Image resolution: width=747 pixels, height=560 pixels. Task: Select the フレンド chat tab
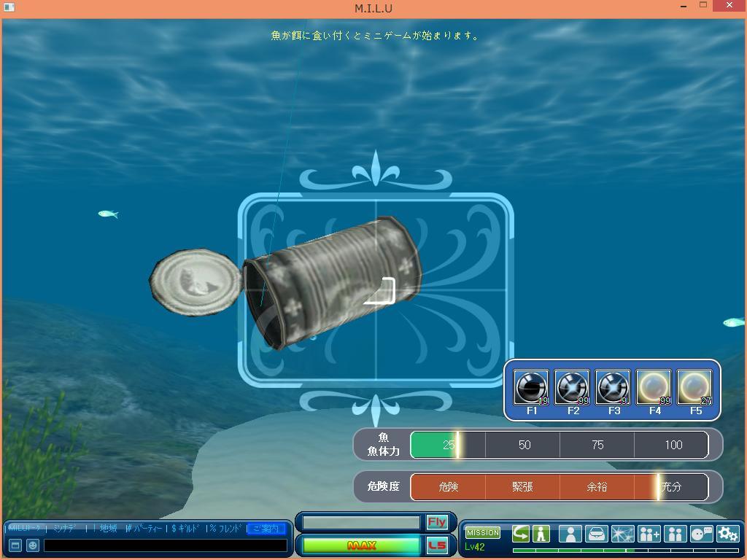227,528
